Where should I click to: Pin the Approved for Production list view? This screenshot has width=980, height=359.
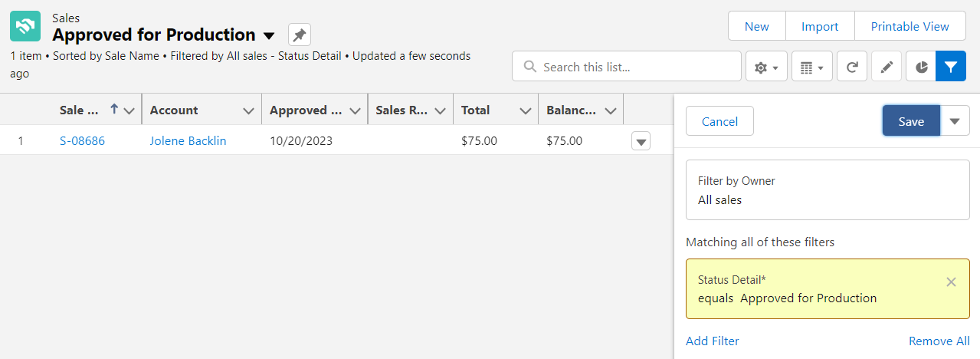pyautogui.click(x=300, y=35)
